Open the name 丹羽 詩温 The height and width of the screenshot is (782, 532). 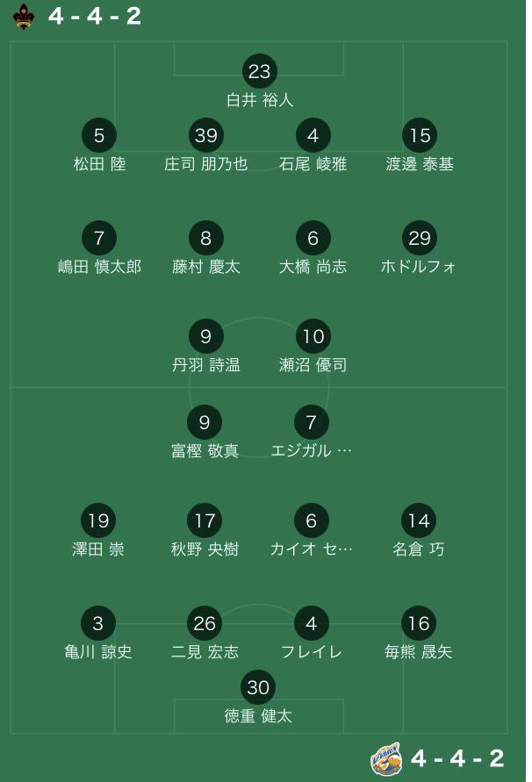205,365
